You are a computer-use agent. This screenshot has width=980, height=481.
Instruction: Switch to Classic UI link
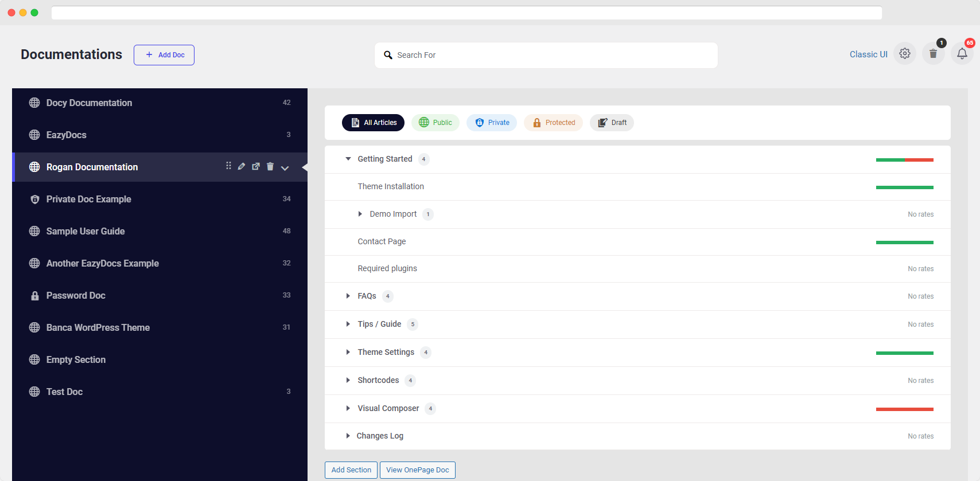[868, 54]
